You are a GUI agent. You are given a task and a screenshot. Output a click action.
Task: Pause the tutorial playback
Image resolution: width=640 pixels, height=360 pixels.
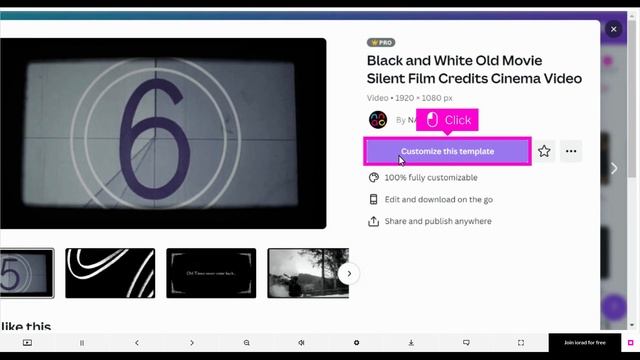point(82,342)
